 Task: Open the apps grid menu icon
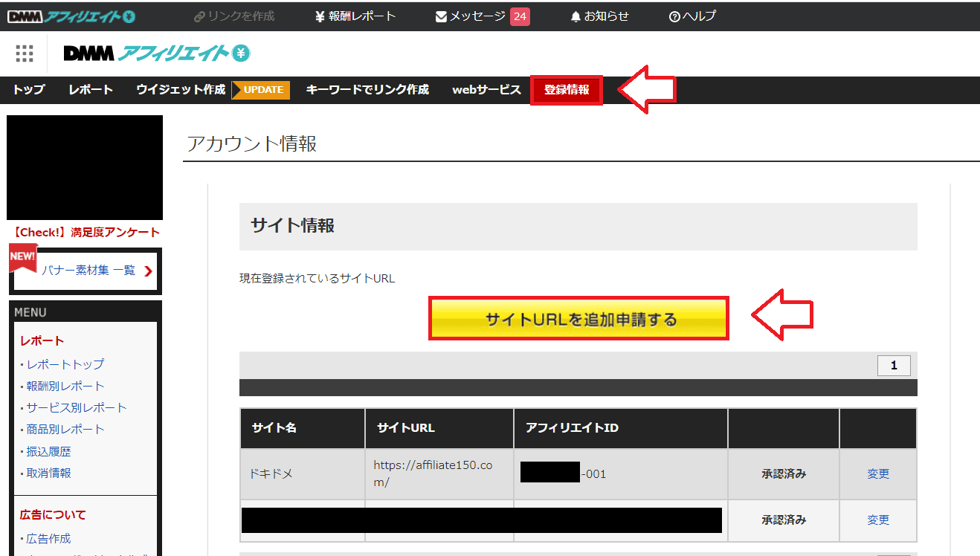pyautogui.click(x=25, y=54)
